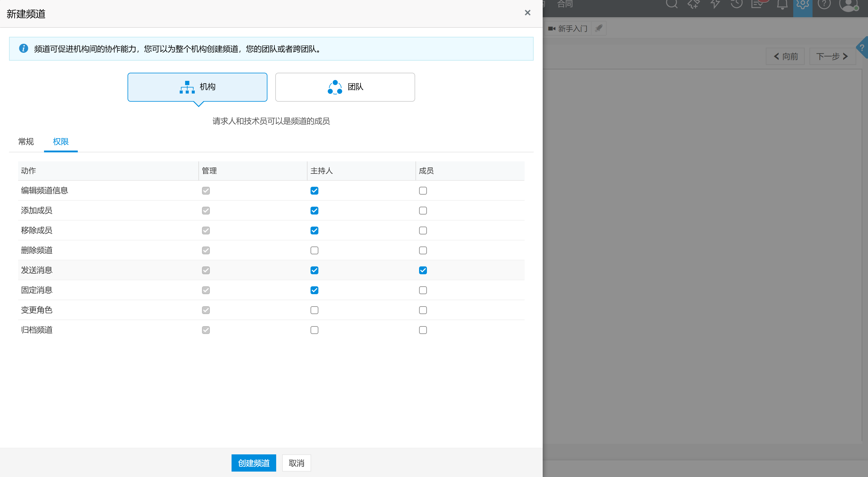Switch to the 常规 tab

[26, 142]
